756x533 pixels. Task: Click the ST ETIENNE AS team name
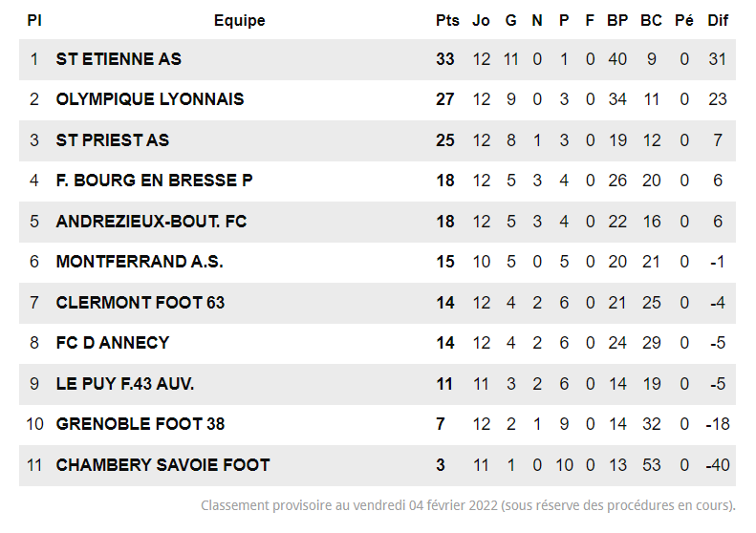[119, 59]
